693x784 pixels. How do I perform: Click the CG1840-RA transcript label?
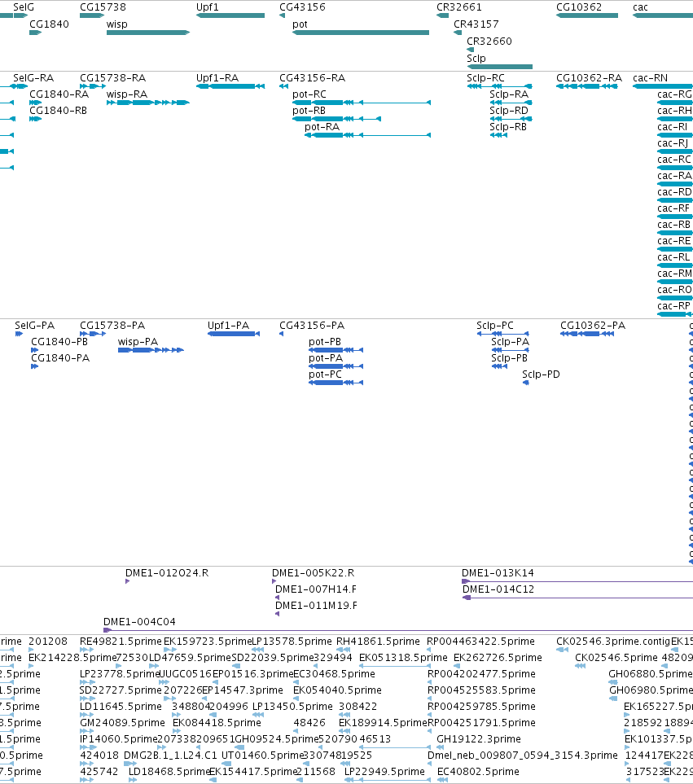coord(59,94)
